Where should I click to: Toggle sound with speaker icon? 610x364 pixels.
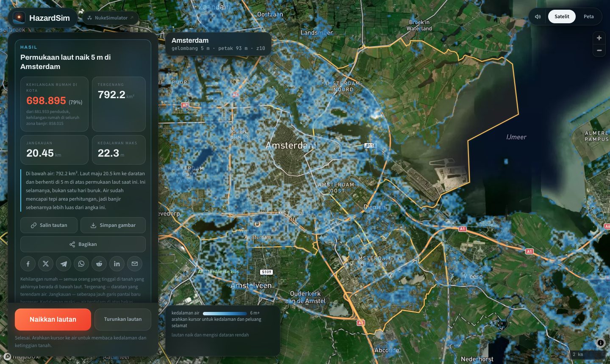point(538,17)
